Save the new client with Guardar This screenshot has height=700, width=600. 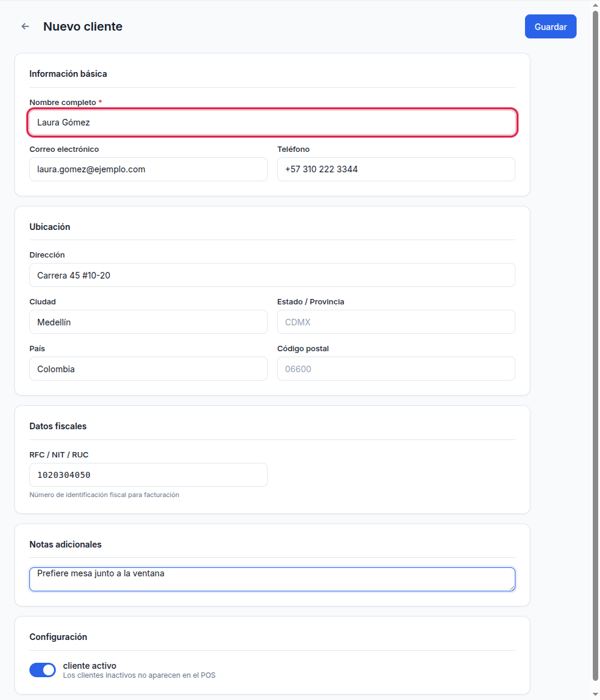tap(550, 27)
